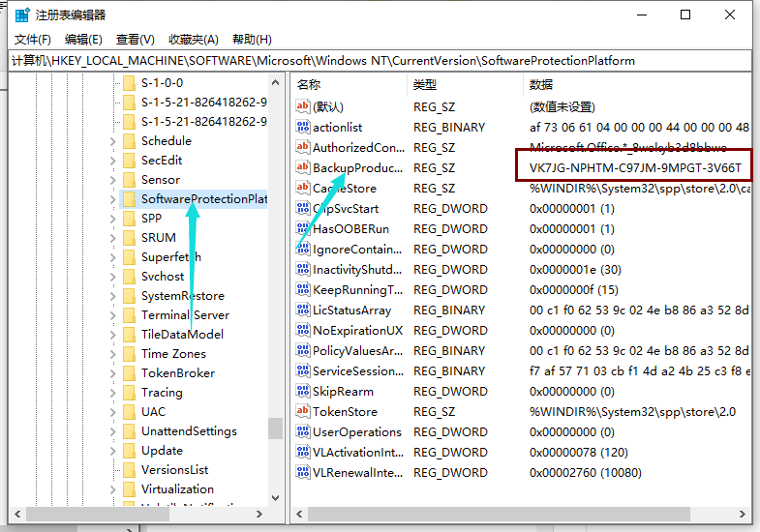Select the UnattendSettings key
This screenshot has width=760, height=532.
click(189, 431)
